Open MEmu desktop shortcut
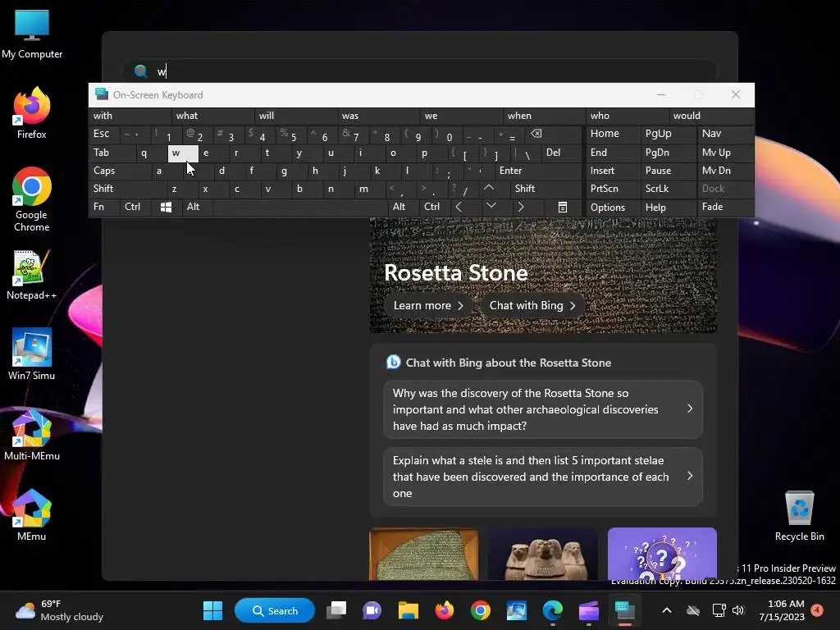This screenshot has height=630, width=840. point(32,515)
